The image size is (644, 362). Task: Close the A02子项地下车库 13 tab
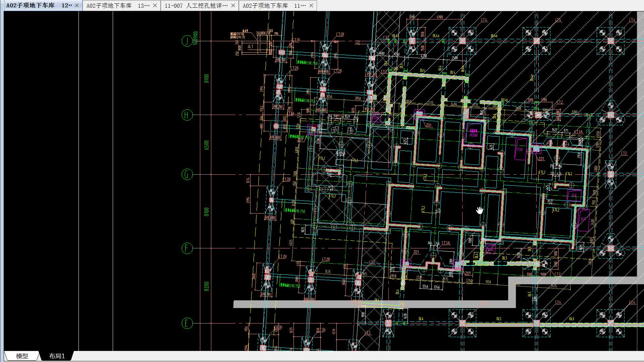tap(155, 6)
